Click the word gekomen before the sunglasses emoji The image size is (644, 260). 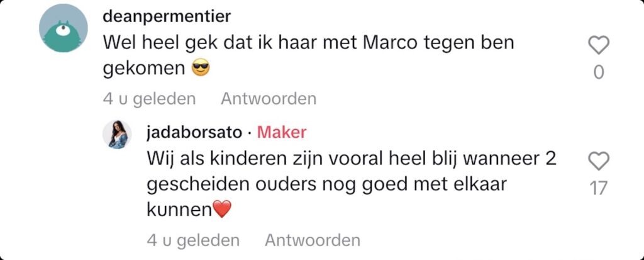[x=145, y=69]
